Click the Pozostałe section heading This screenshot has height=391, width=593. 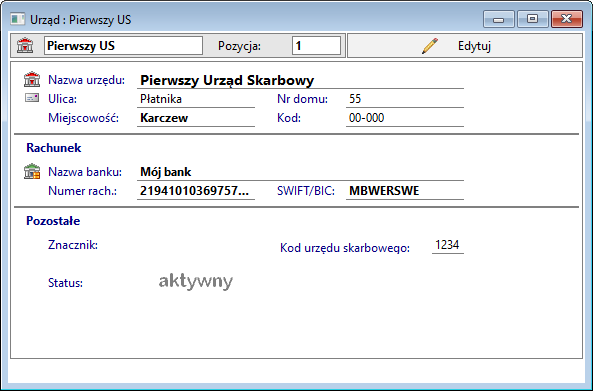pos(53,221)
